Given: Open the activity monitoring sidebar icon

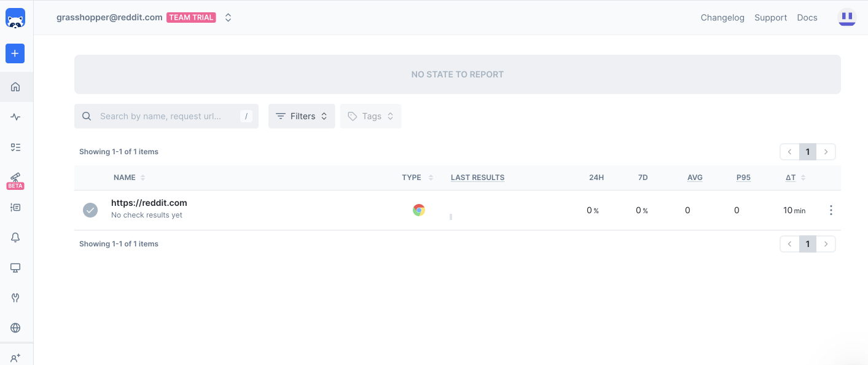Looking at the screenshot, I should (x=15, y=116).
